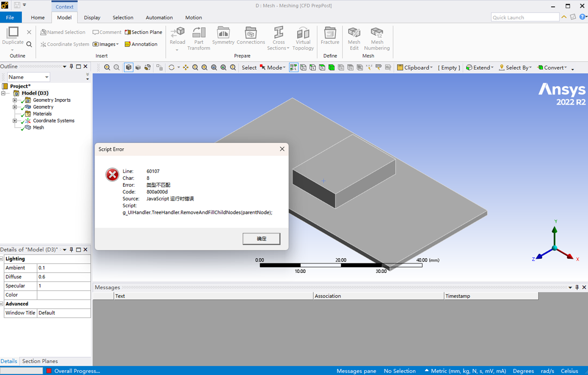Open the Cross Sections dropdown
Screen dimensions: 588x375
278,38
